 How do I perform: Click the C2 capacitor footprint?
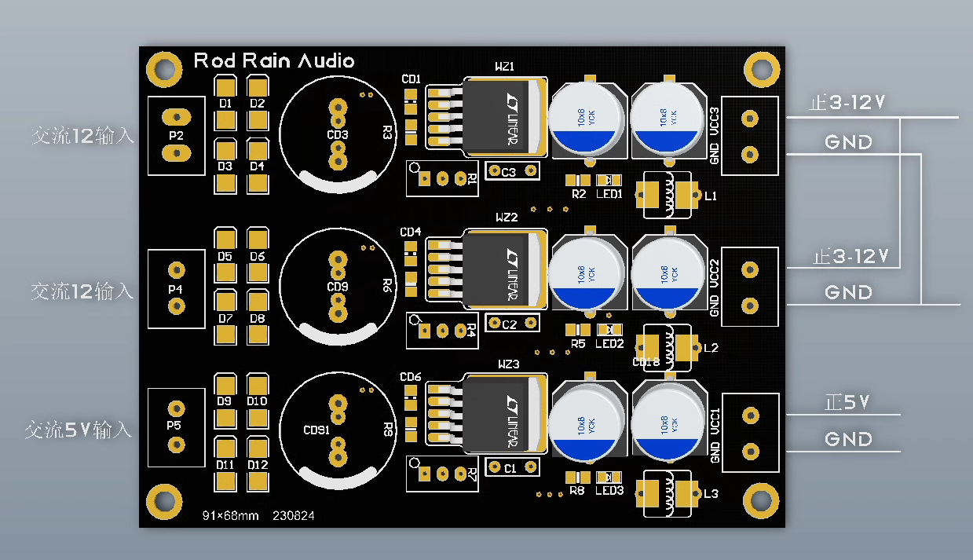[514, 323]
